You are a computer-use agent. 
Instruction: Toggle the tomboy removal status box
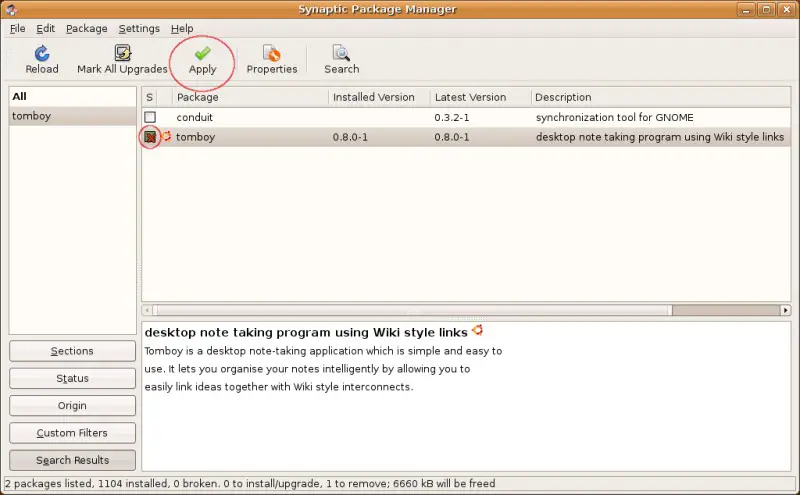point(150,137)
